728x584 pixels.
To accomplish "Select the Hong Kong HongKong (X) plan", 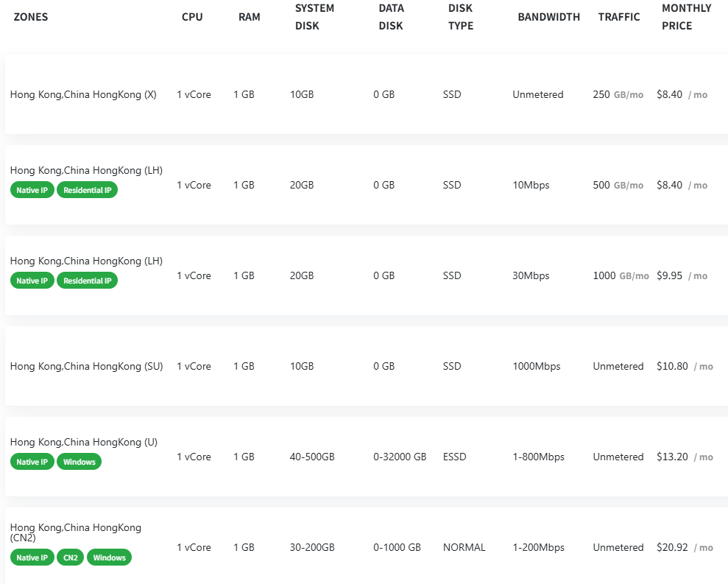I will [83, 94].
